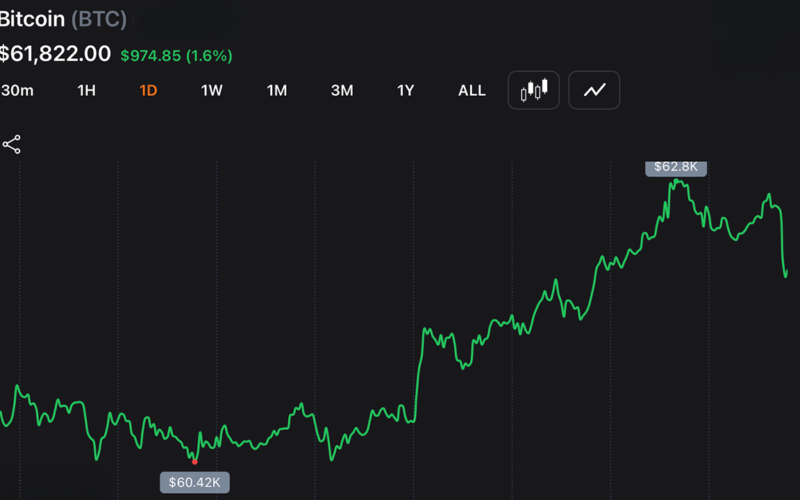Click the $974.85 (1.6%) price change

176,56
